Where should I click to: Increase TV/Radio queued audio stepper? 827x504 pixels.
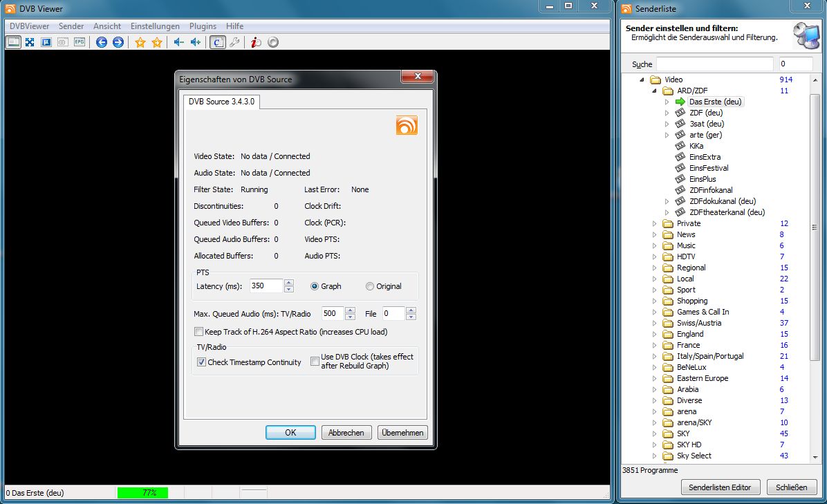click(x=350, y=310)
